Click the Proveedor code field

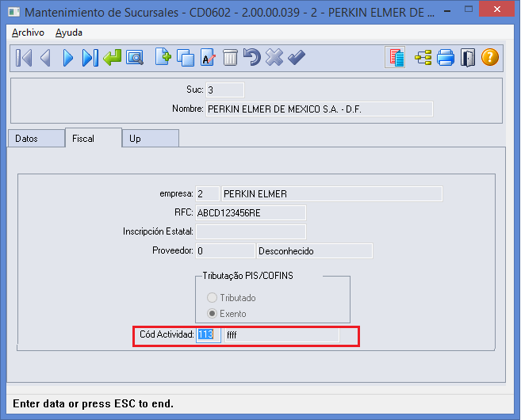coord(225,251)
